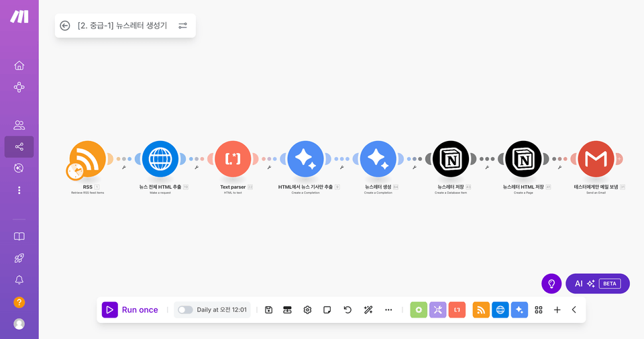The image size is (644, 339).
Task: Open the apps grid icon in toolbar
Action: point(539,310)
